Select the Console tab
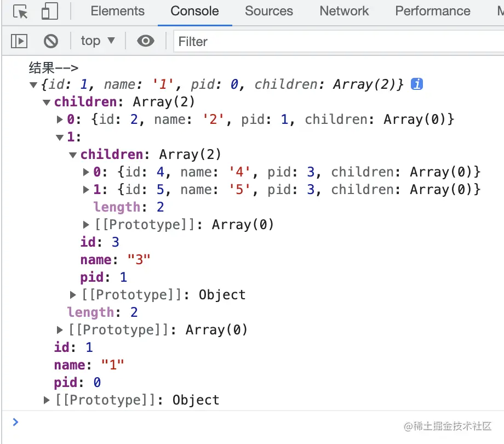 pyautogui.click(x=194, y=11)
